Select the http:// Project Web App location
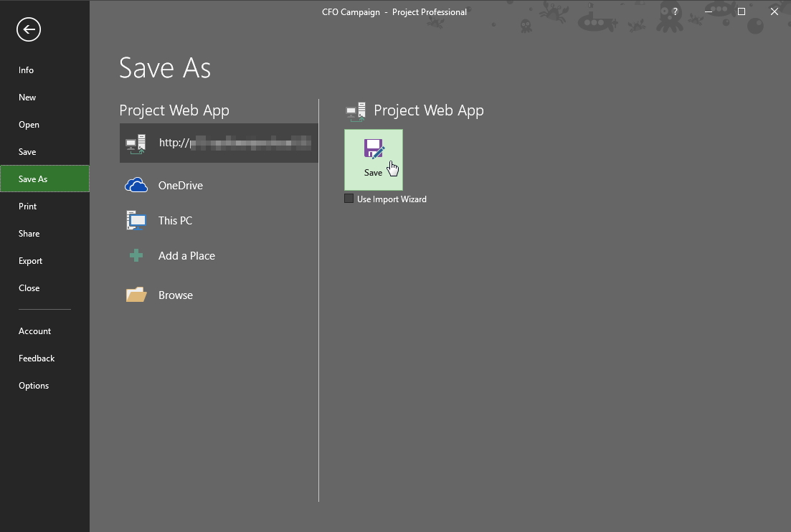This screenshot has width=791, height=532. 219,143
